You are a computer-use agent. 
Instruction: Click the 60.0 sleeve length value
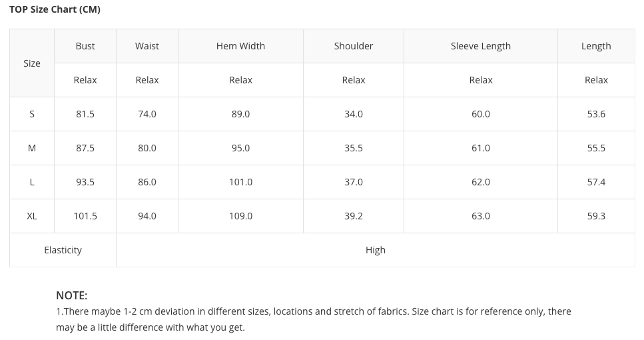click(x=481, y=114)
